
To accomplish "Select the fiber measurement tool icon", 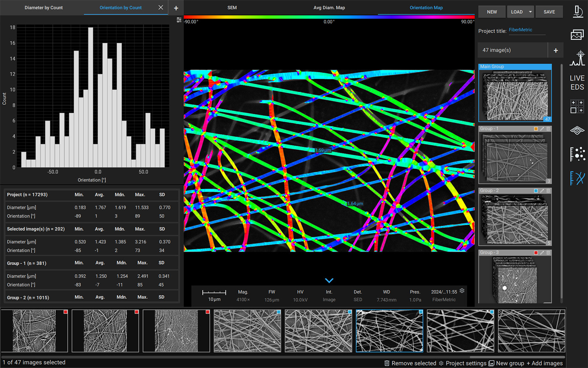I will click(577, 178).
